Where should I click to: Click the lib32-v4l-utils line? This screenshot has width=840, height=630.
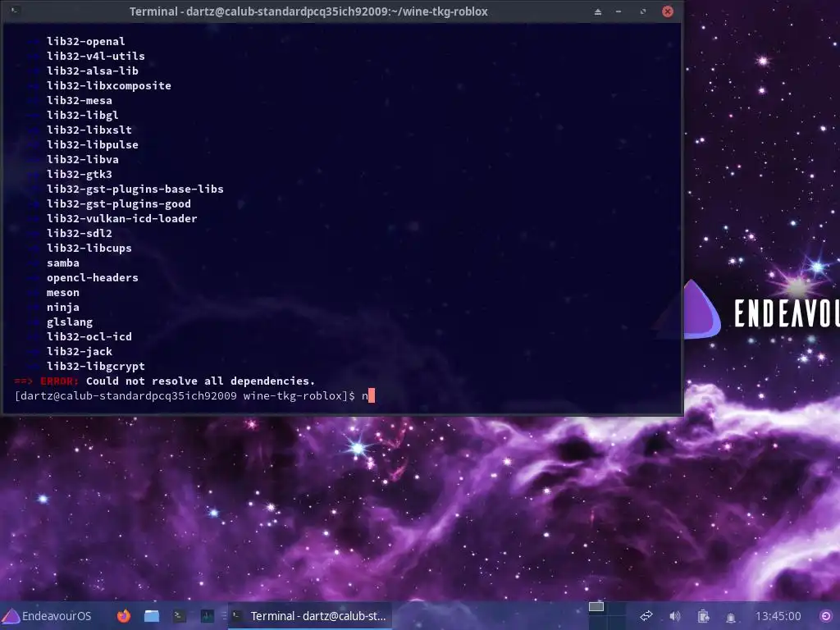pyautogui.click(x=95, y=56)
